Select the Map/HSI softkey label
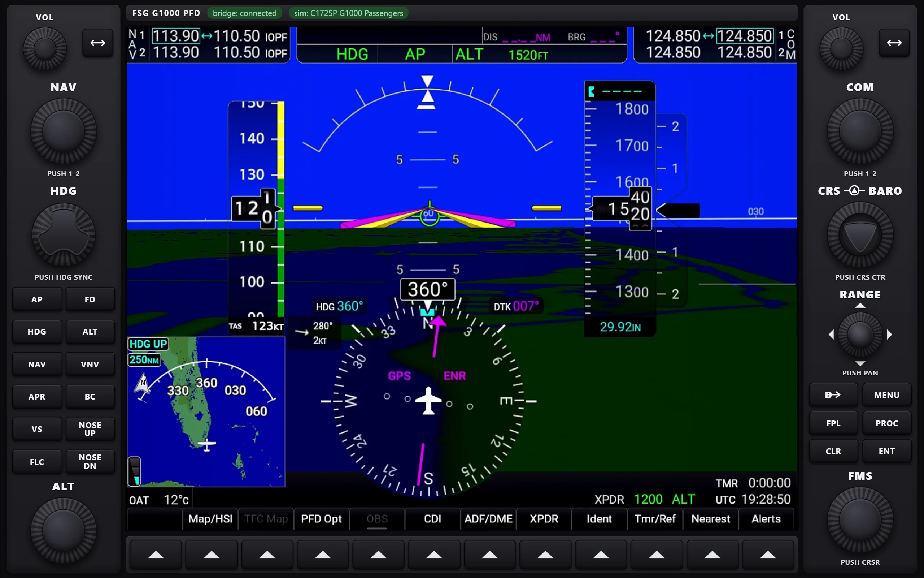Image resolution: width=924 pixels, height=578 pixels. click(210, 519)
